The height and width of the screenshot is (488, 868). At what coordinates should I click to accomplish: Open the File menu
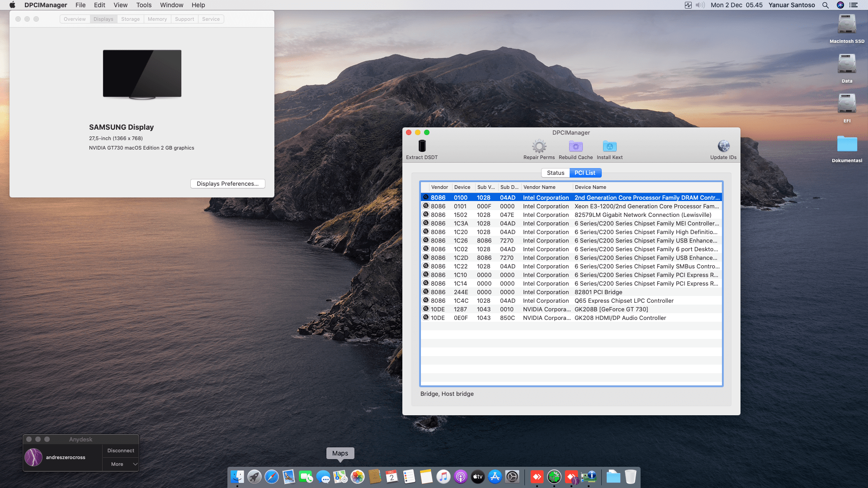[80, 5]
